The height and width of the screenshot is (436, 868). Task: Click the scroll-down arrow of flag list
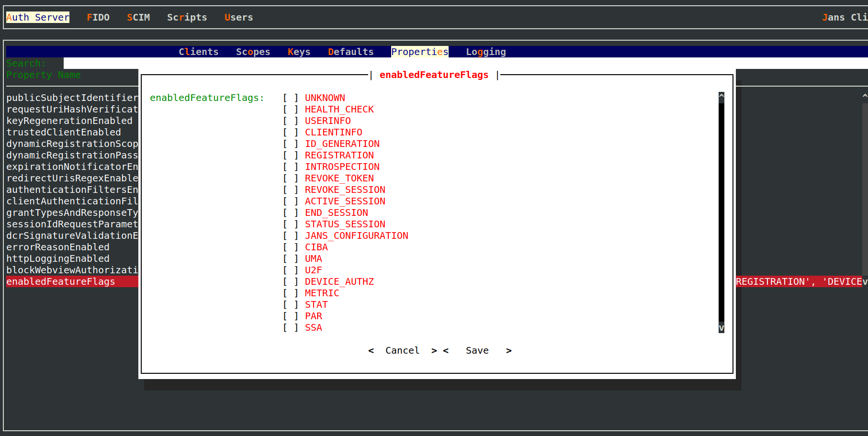[x=721, y=328]
